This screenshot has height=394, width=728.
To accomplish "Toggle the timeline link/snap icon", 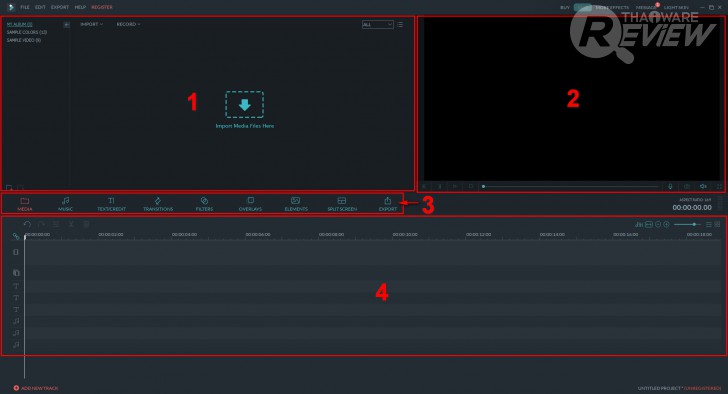I will coord(16,236).
